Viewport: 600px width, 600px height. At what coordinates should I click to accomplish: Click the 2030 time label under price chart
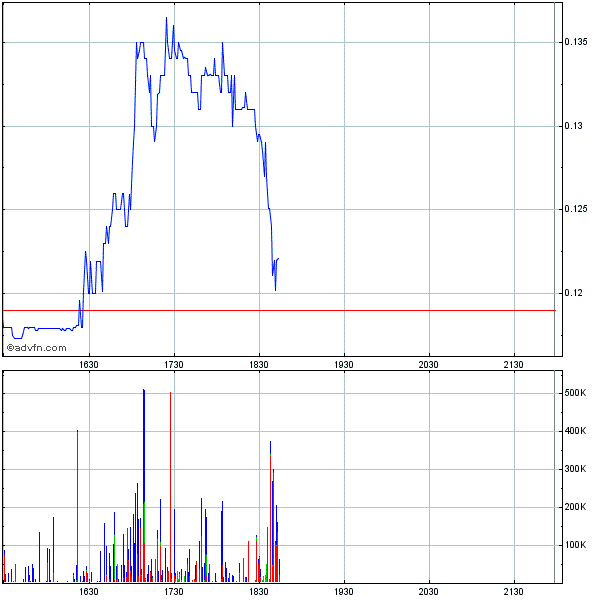click(x=429, y=365)
